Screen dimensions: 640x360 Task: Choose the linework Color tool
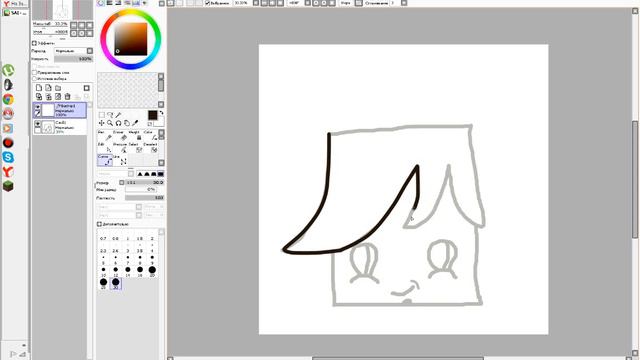coord(150,136)
